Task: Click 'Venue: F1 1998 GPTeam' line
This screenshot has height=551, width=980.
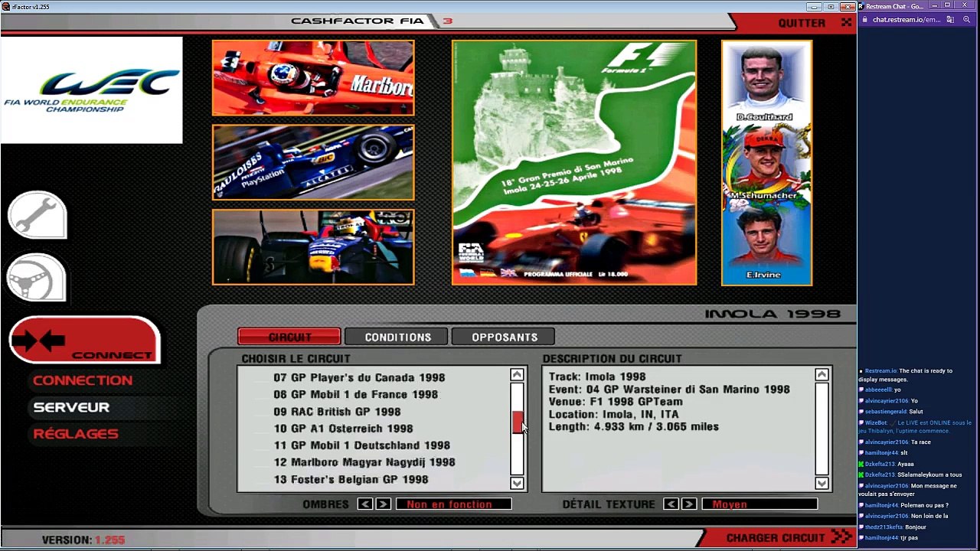Action: pyautogui.click(x=616, y=401)
